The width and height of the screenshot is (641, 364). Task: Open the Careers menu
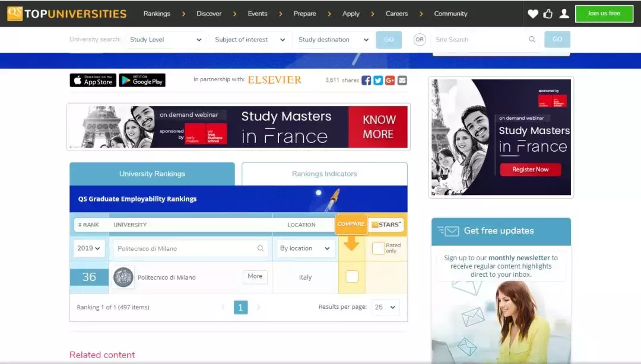click(396, 14)
